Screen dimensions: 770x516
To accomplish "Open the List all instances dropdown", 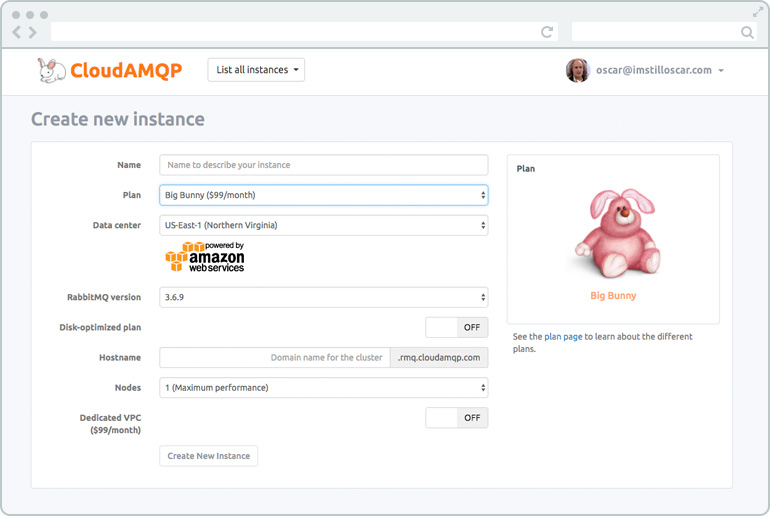I will [x=256, y=70].
